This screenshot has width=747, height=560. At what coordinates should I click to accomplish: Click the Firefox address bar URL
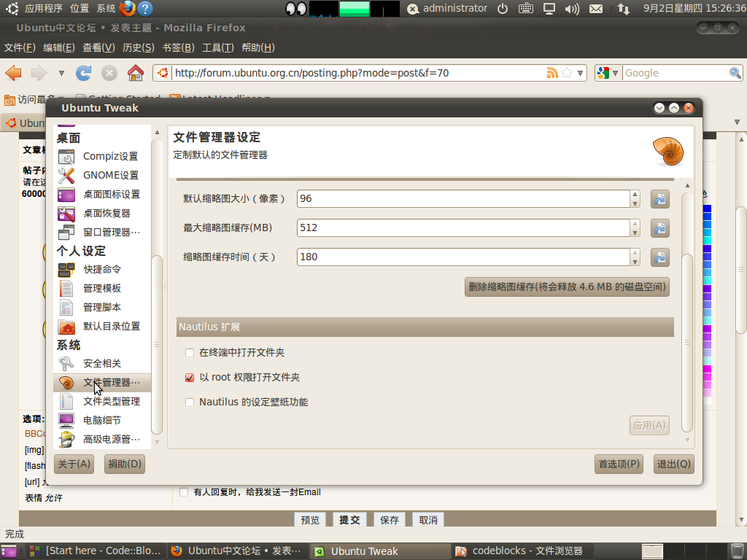[311, 73]
